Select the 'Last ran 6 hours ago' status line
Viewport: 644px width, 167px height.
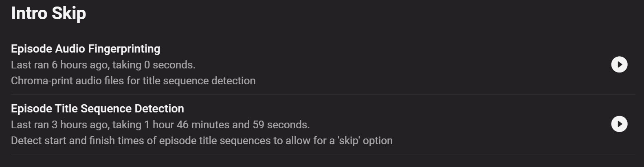[x=103, y=65]
